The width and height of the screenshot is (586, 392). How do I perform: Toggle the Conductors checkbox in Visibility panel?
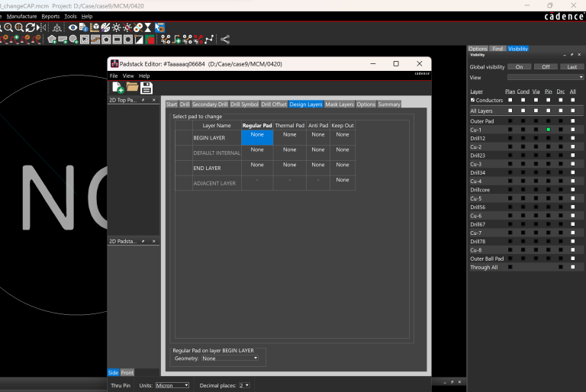473,100
